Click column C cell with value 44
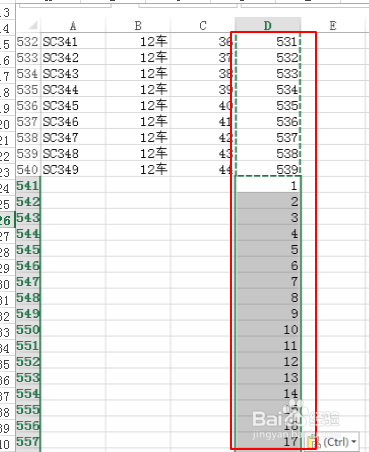This screenshot has width=369, height=452. pyautogui.click(x=203, y=169)
